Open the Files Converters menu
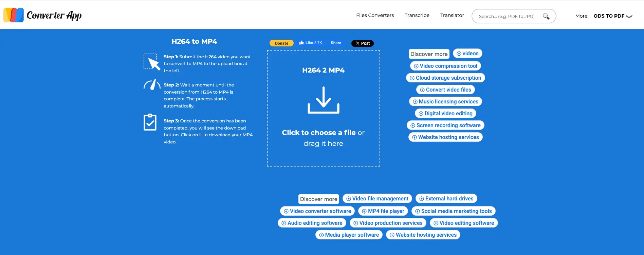The width and height of the screenshot is (644, 255). coord(375,15)
